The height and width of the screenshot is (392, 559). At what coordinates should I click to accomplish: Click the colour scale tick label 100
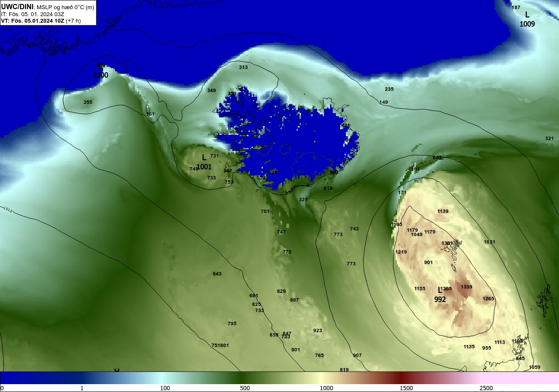pyautogui.click(x=165, y=388)
